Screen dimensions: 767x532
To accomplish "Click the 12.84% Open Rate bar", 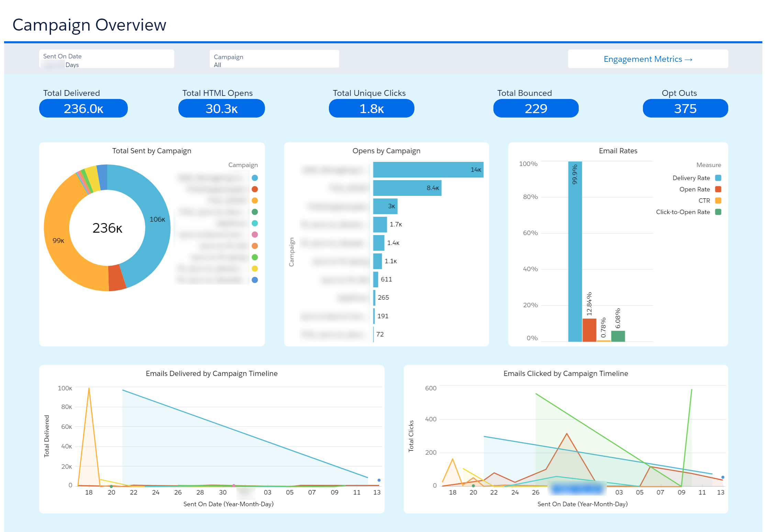I will (x=589, y=330).
